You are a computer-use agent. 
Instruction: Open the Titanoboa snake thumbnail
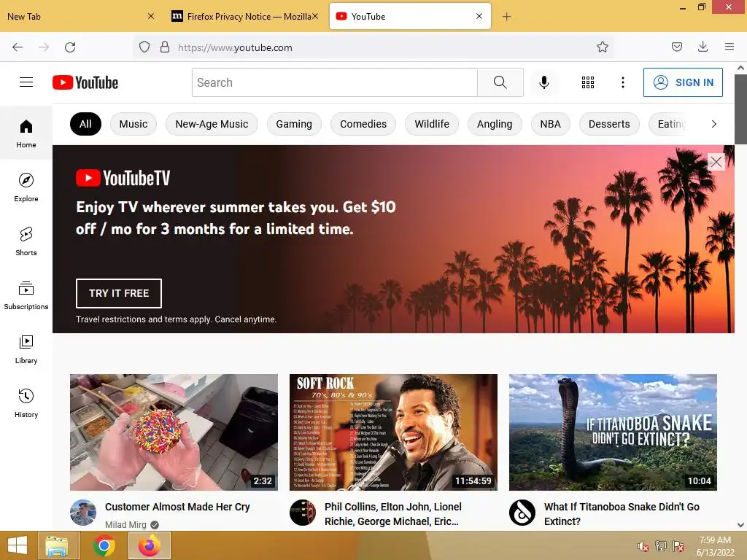pos(613,432)
